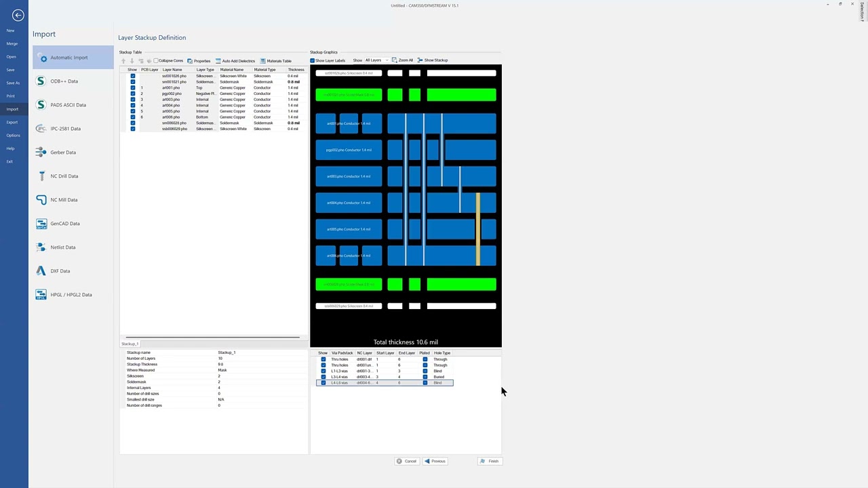Pick the NC Mill Data import icon

click(41, 200)
